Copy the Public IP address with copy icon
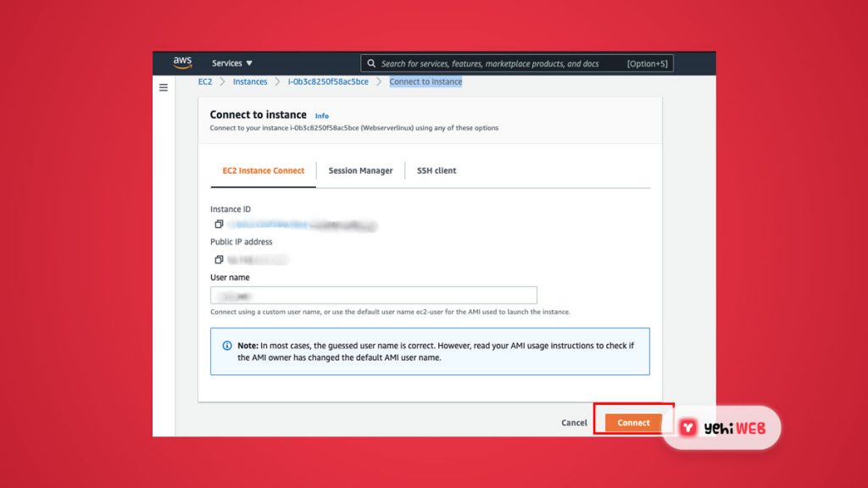 pos(219,259)
